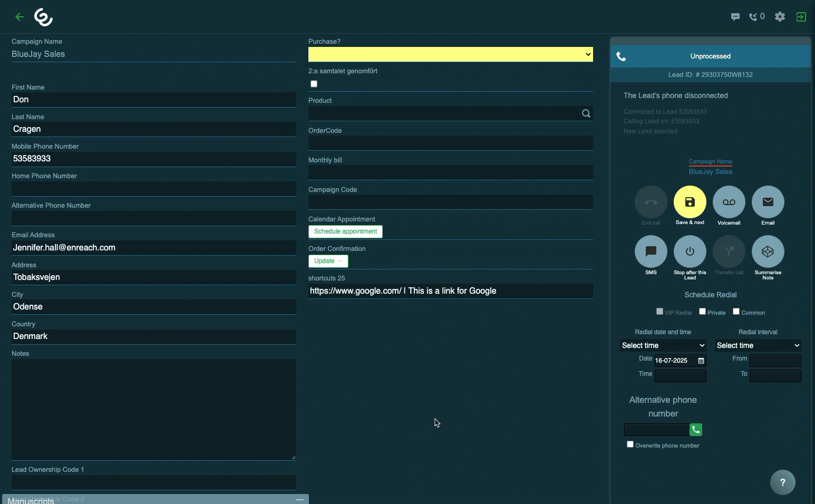Viewport: 815px width, 504px height.
Task: Tick the 2:a samtalet genomfört checkbox
Action: [x=314, y=84]
